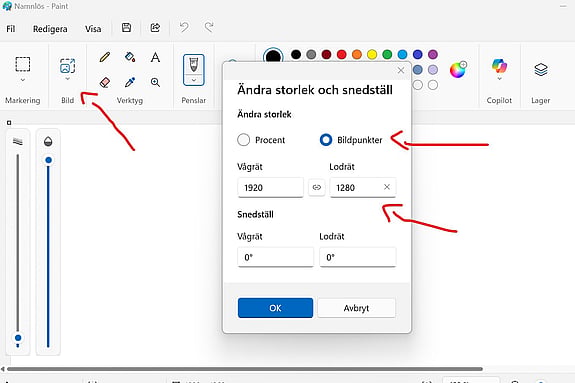Screen dimensions: 575x383
Task: Clear the Lodrät 1280 field with X
Action: coord(387,187)
